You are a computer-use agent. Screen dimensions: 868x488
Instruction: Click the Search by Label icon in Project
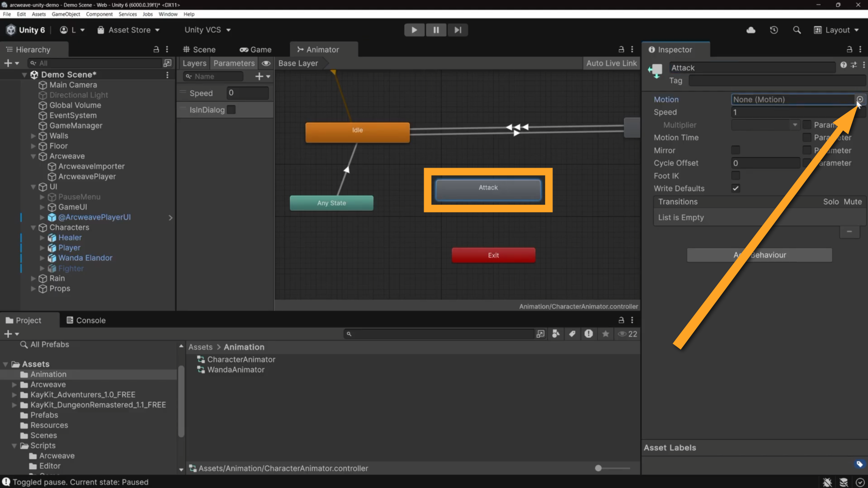572,334
